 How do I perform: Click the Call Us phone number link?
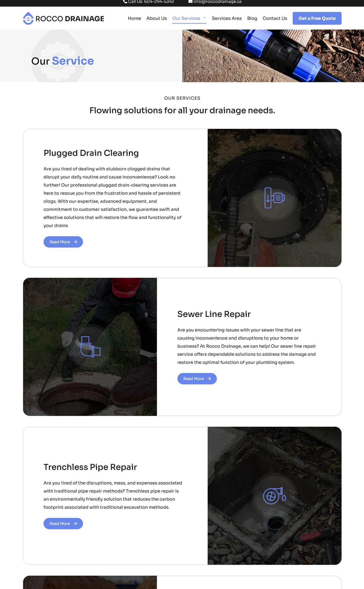click(151, 2)
